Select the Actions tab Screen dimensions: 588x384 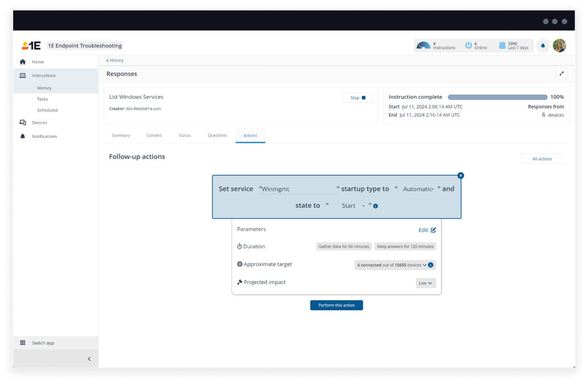click(x=250, y=135)
